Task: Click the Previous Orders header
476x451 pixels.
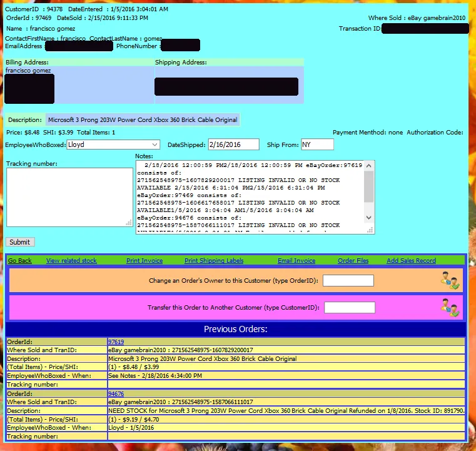Action: (x=236, y=329)
